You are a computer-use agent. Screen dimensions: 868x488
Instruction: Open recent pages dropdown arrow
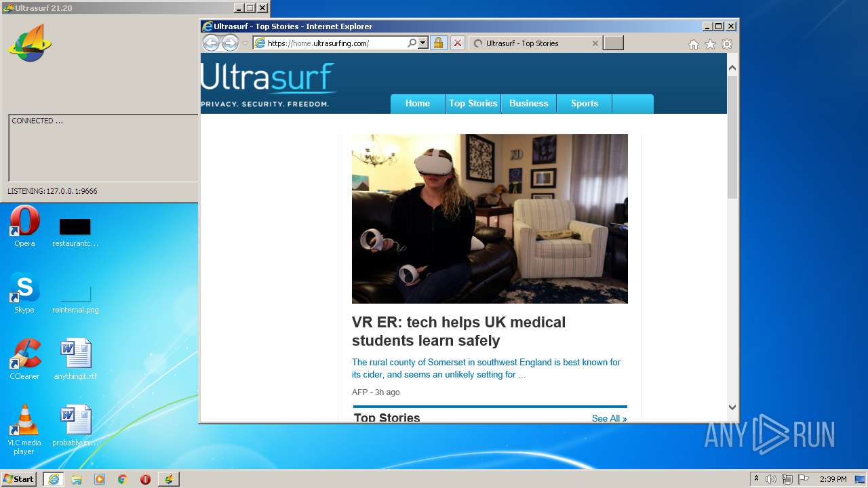tap(245, 43)
